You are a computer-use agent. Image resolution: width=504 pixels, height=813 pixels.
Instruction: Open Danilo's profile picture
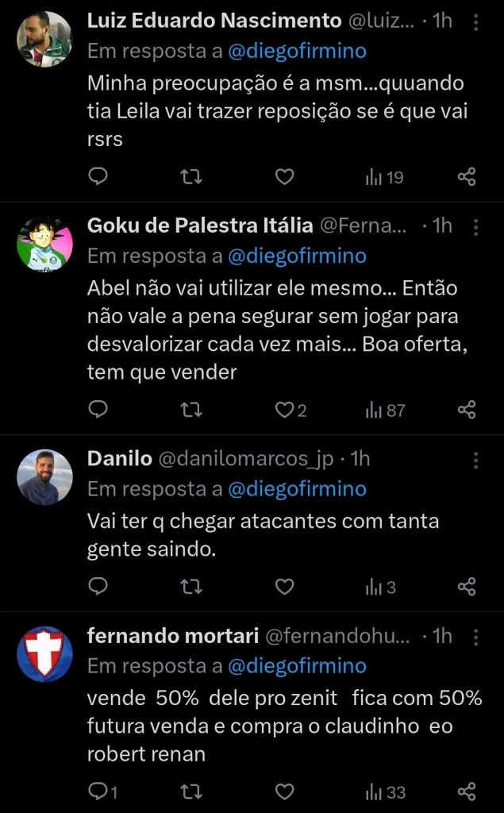click(x=44, y=478)
